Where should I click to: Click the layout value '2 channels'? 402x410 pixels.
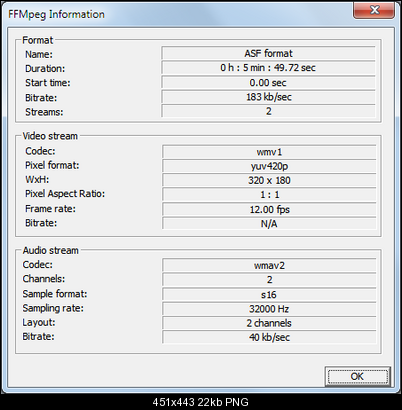(x=269, y=323)
